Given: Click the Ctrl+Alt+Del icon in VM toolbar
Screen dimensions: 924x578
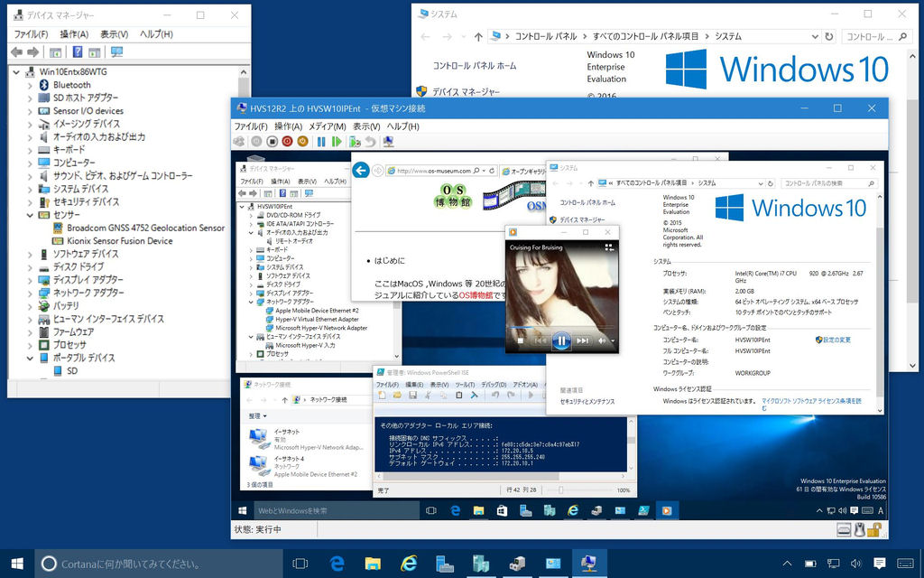Looking at the screenshot, I should (238, 142).
